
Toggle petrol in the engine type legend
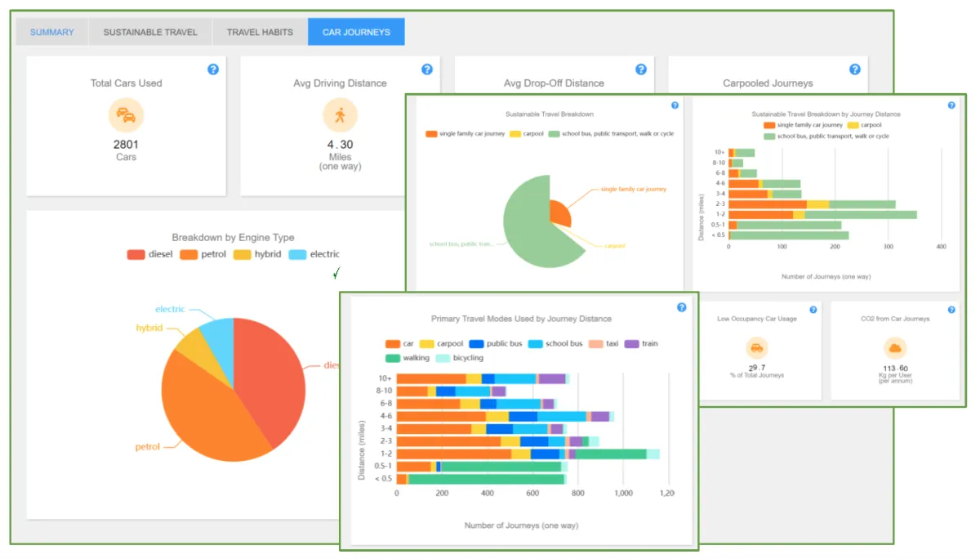[x=203, y=254]
